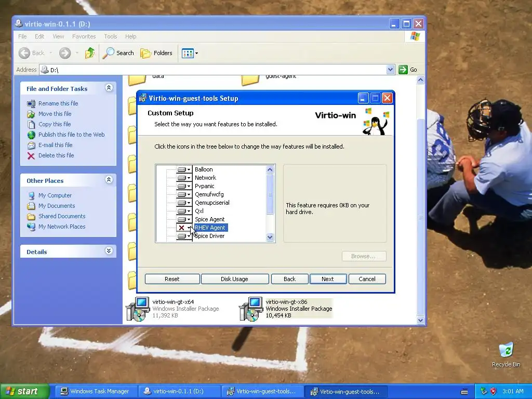Click the feature tree scroll-up arrow

click(x=270, y=169)
